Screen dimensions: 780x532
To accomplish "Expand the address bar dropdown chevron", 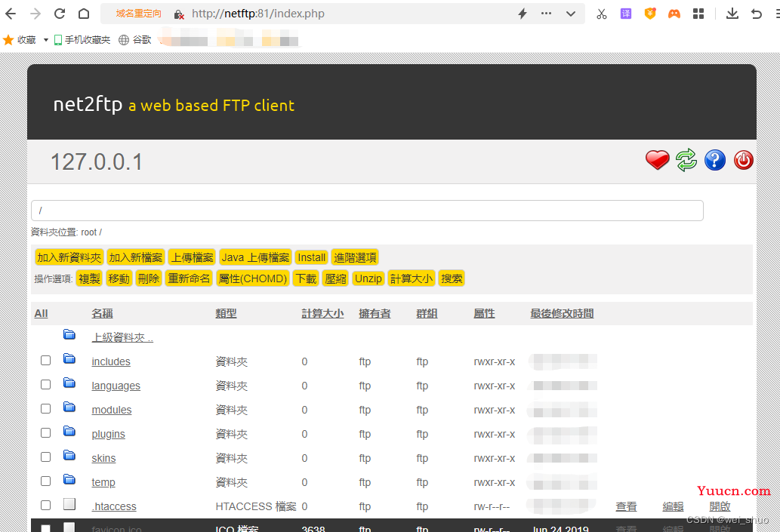I will pos(571,14).
